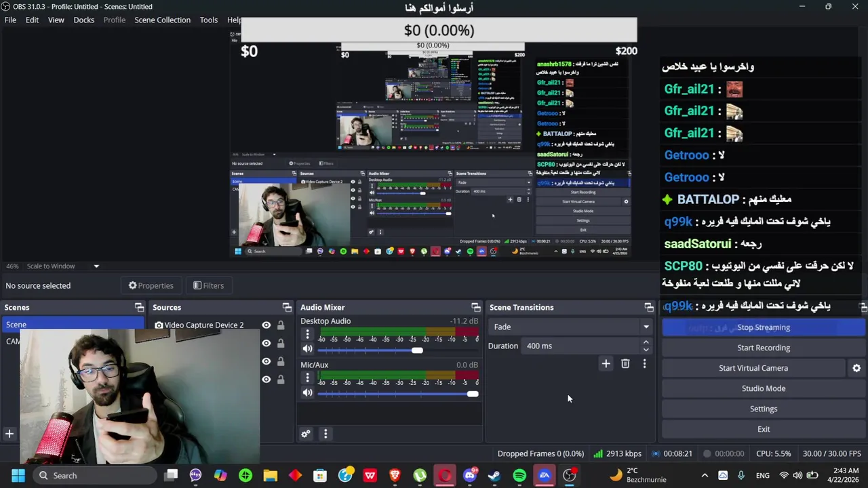This screenshot has height=488, width=868.
Task: Select Video Capture Device 2 source
Action: [203, 325]
